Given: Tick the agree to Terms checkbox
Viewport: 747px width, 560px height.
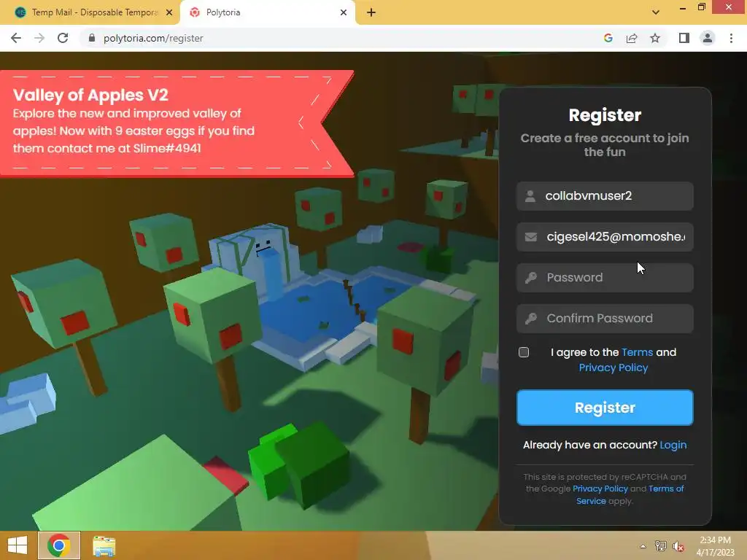Looking at the screenshot, I should (x=524, y=352).
